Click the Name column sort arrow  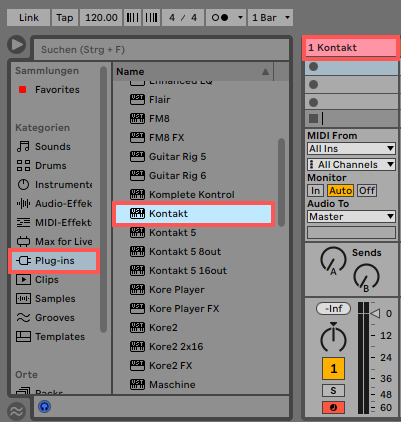265,72
